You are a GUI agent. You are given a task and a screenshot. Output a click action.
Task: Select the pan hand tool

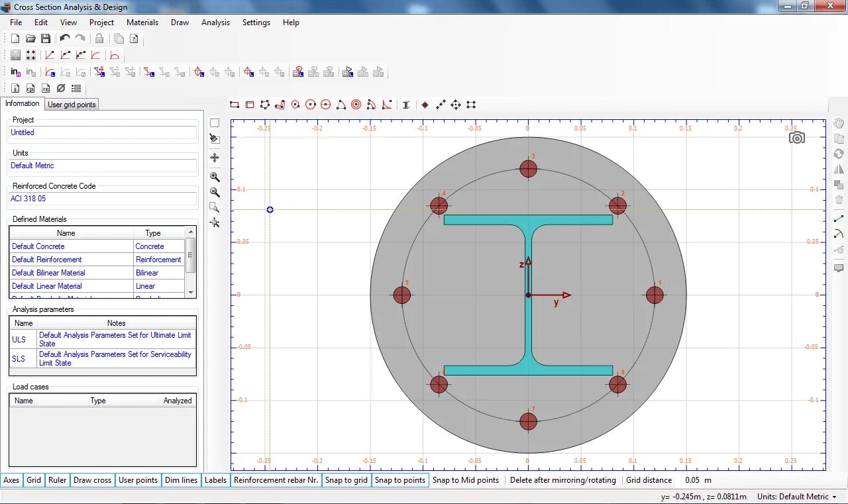839,123
